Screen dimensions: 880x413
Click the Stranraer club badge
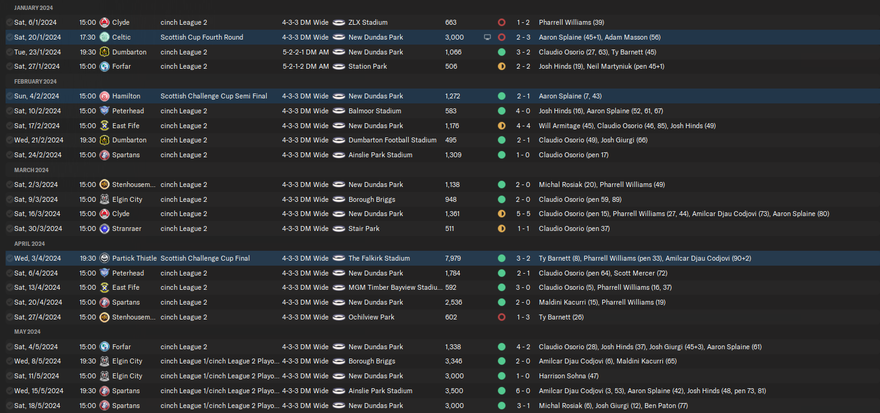pyautogui.click(x=105, y=228)
